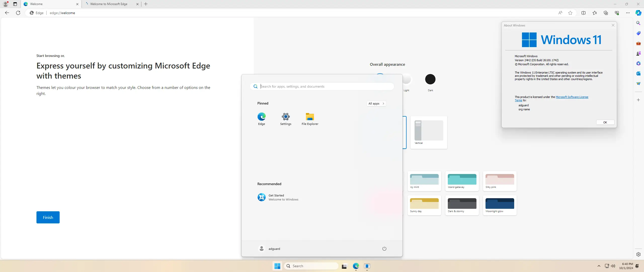Screen dimensions: 644x272
Task: Click the power button in Start menu
Action: pyautogui.click(x=384, y=249)
